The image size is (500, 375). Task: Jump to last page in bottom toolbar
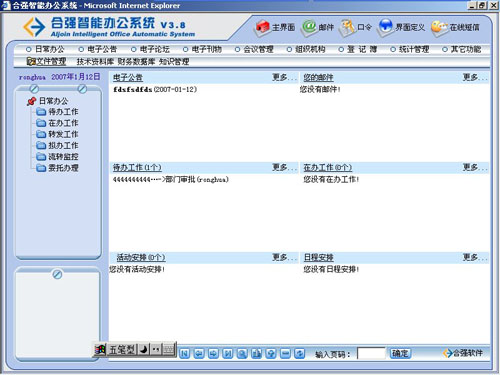(x=228, y=353)
